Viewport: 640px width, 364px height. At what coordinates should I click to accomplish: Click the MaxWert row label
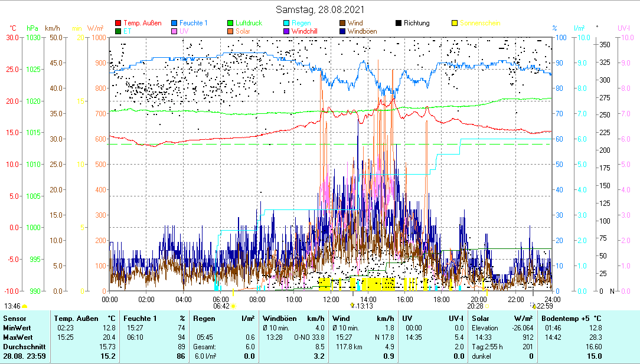pyautogui.click(x=17, y=337)
